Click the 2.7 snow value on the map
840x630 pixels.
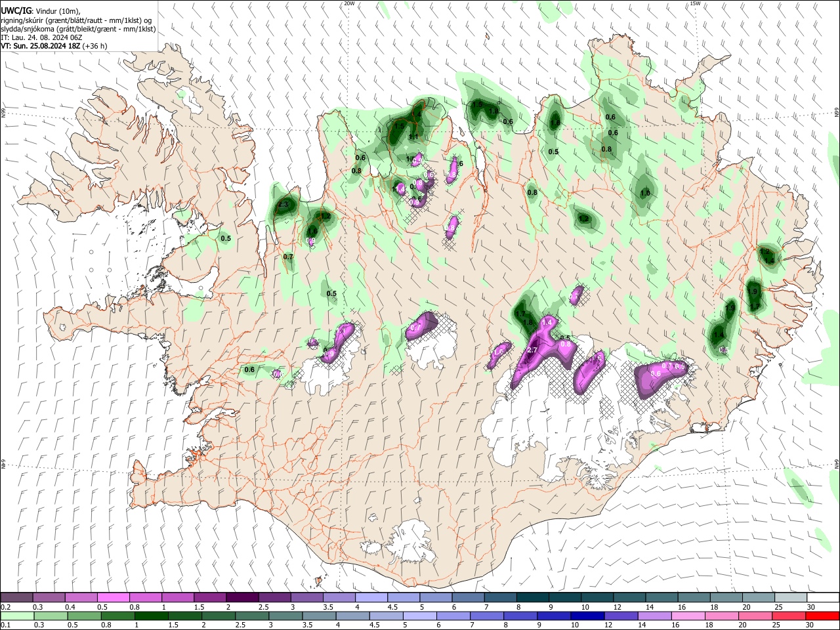[532, 350]
